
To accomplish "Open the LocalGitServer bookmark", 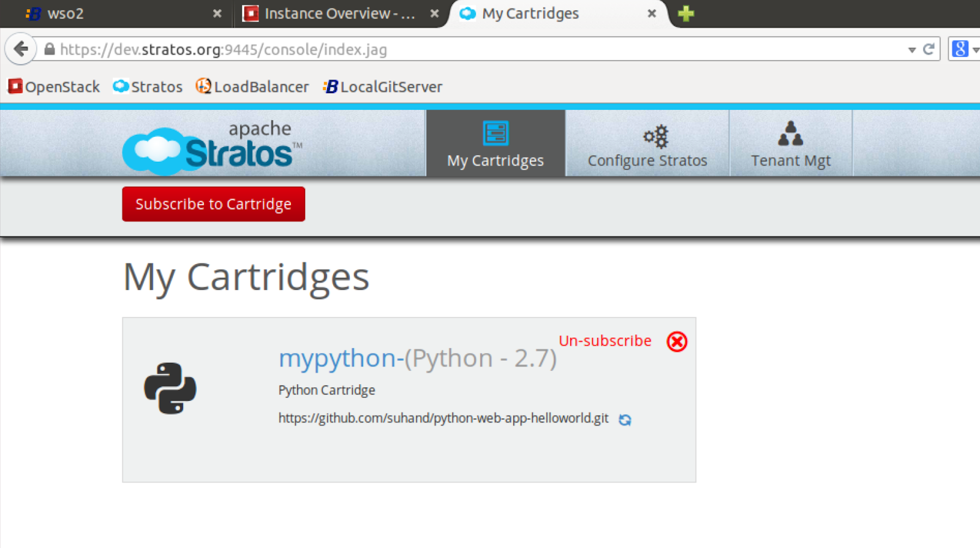I will 383,86.
